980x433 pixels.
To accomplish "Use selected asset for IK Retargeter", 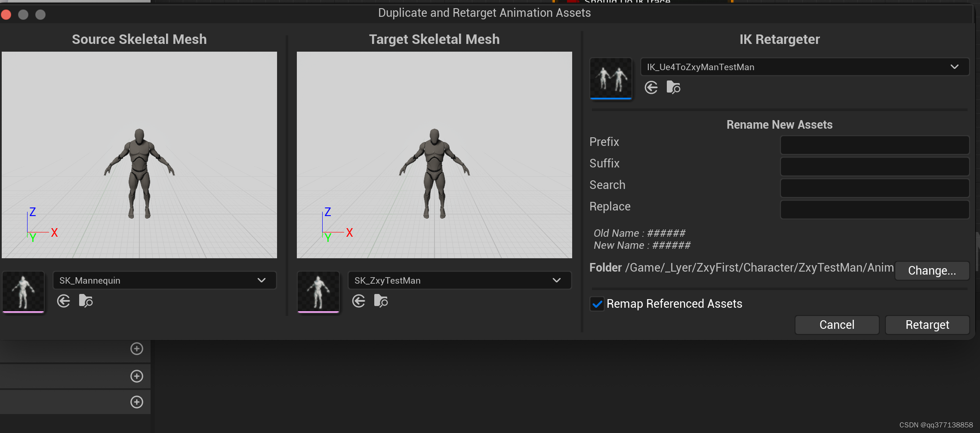I will [x=651, y=87].
